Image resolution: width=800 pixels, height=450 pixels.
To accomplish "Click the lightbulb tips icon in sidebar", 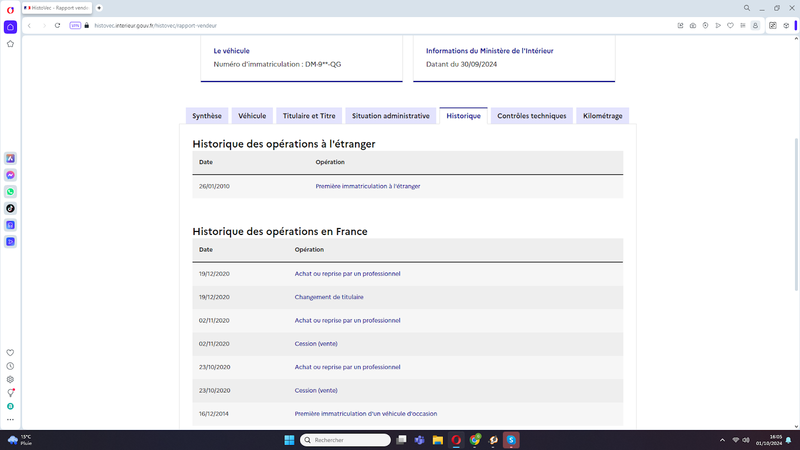I will [10, 393].
